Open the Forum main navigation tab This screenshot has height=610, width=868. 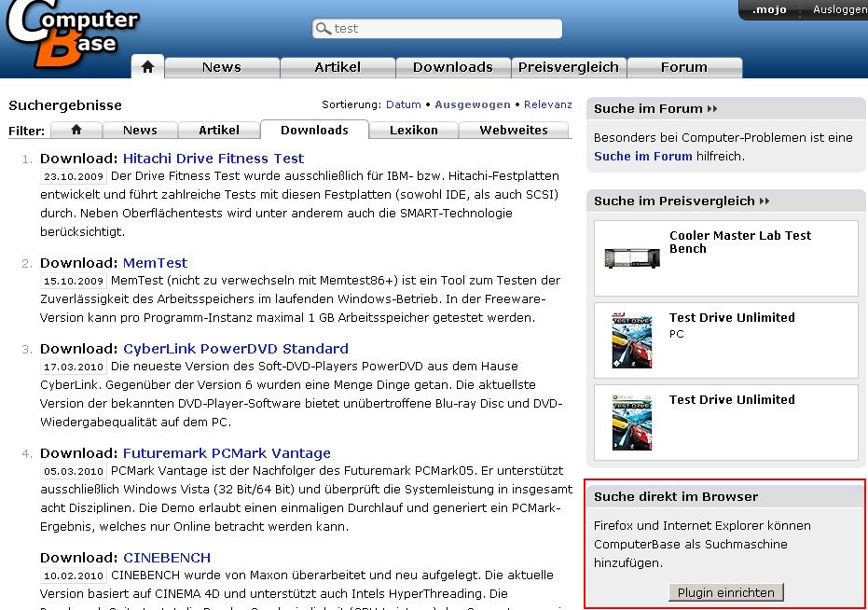pos(684,67)
